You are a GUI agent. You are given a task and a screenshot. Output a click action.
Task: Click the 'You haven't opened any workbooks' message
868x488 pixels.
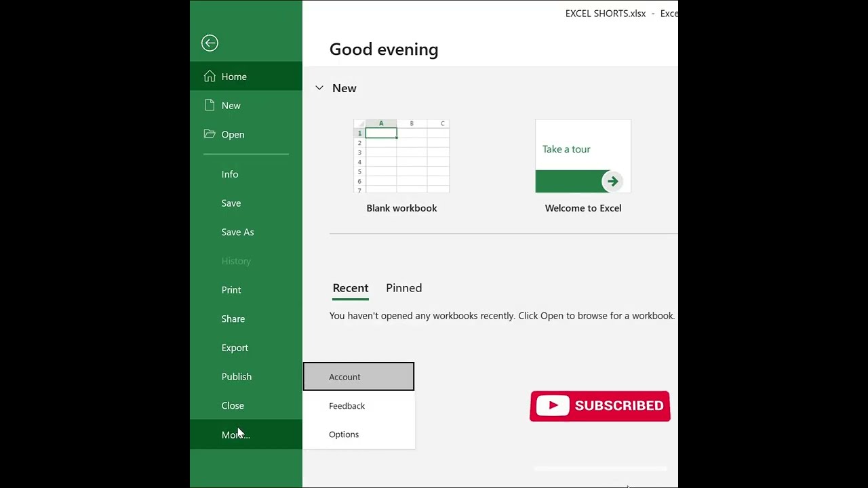click(502, 316)
